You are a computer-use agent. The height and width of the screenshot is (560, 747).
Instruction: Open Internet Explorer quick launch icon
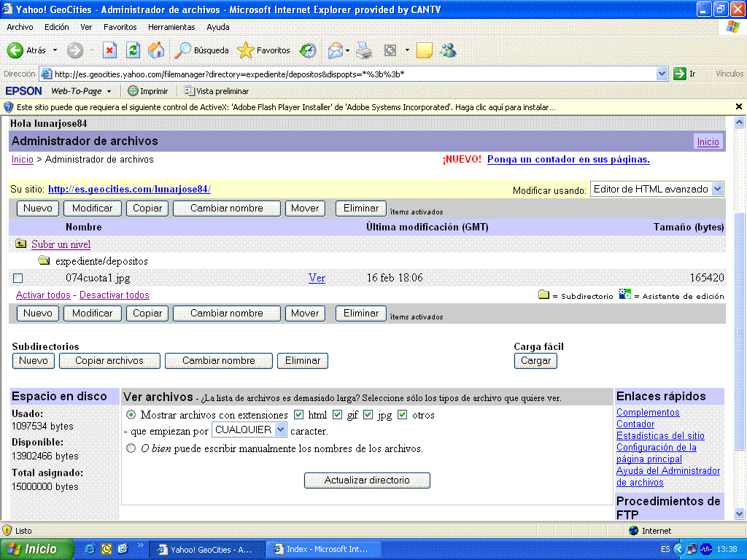pyautogui.click(x=88, y=549)
